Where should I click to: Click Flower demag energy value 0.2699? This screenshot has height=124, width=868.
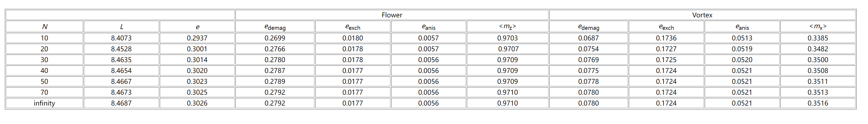click(x=275, y=38)
